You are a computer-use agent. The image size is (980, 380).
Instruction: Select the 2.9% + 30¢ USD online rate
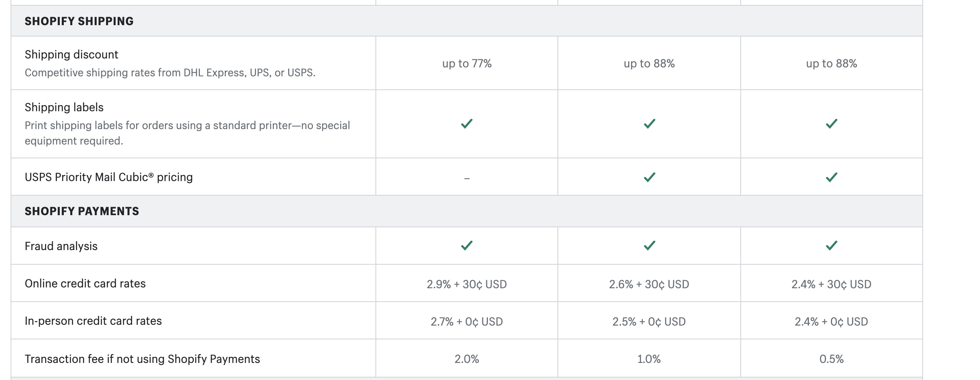[x=467, y=284]
